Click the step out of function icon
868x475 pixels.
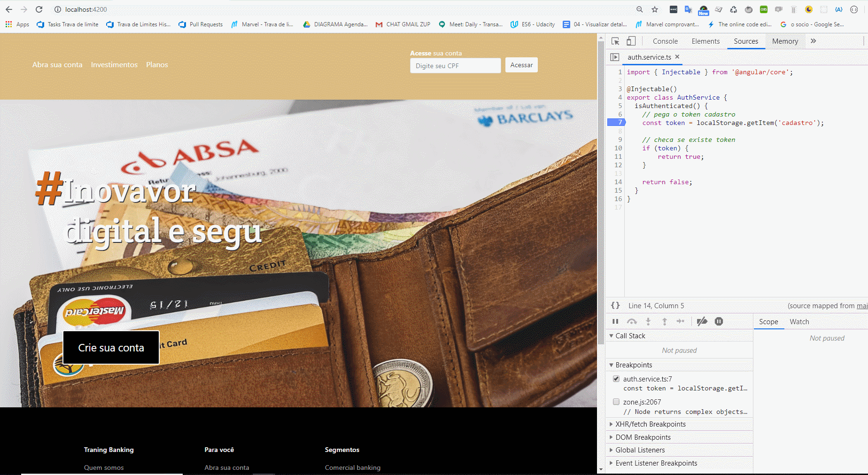coord(665,321)
